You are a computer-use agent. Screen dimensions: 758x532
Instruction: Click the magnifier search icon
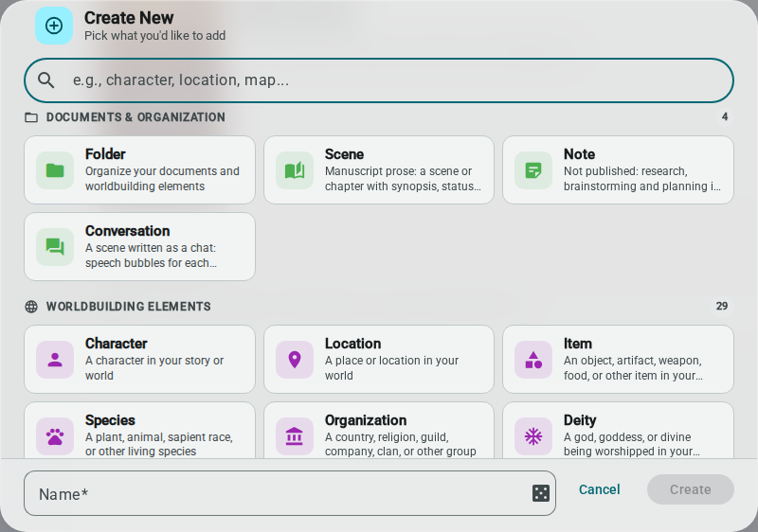click(x=45, y=80)
